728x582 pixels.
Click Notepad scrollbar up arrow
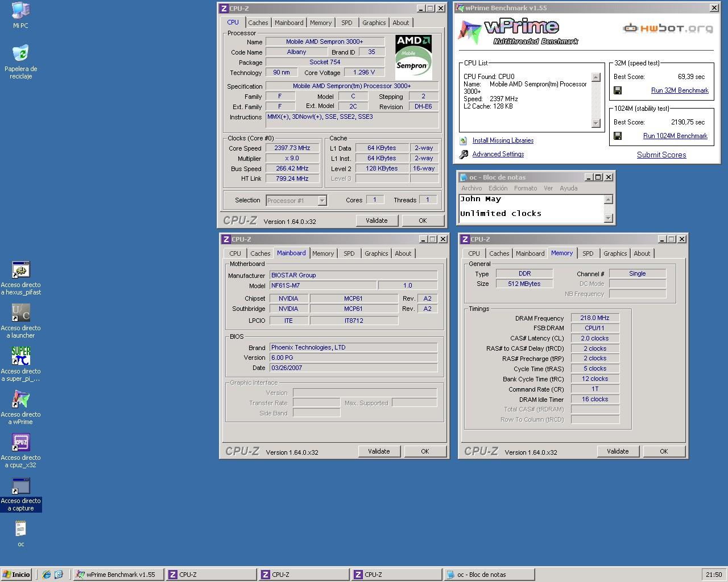tap(608, 199)
